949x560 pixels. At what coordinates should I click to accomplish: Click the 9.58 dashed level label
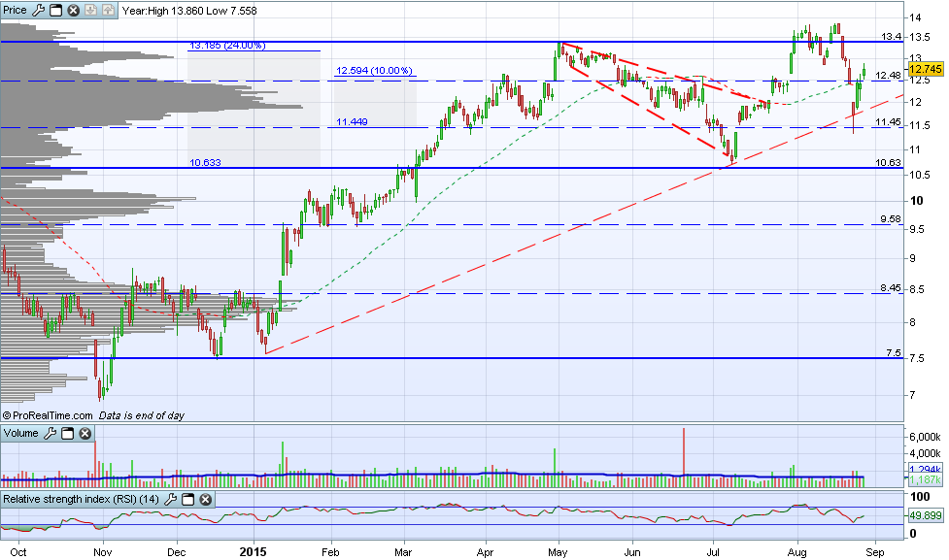coord(891,219)
